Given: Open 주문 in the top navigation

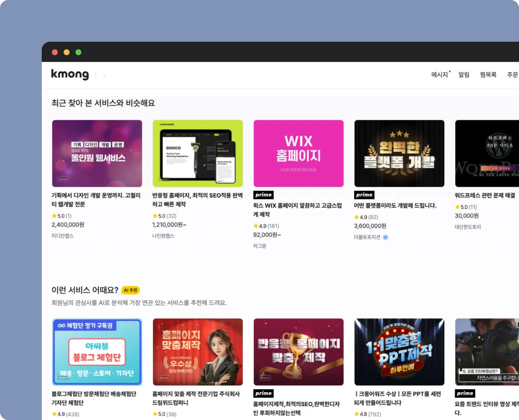Looking at the screenshot, I should pos(513,75).
